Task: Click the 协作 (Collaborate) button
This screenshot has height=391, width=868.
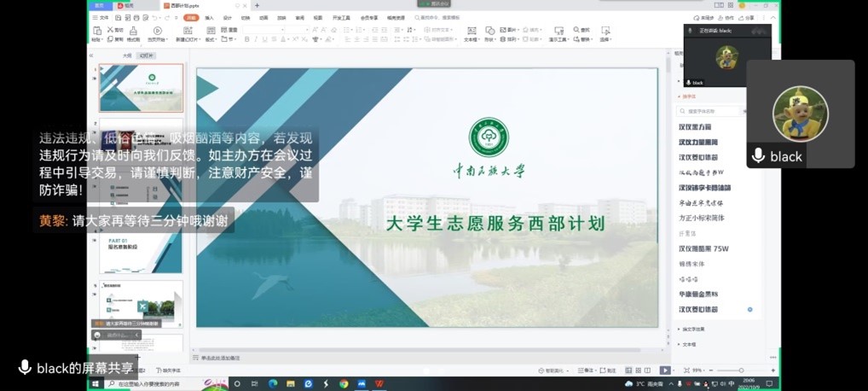Action: pyautogui.click(x=726, y=18)
